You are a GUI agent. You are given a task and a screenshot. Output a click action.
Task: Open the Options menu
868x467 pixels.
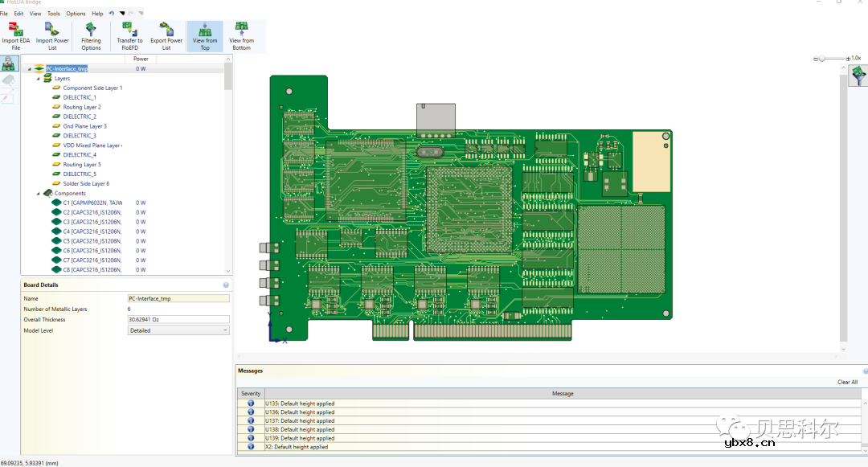(76, 13)
